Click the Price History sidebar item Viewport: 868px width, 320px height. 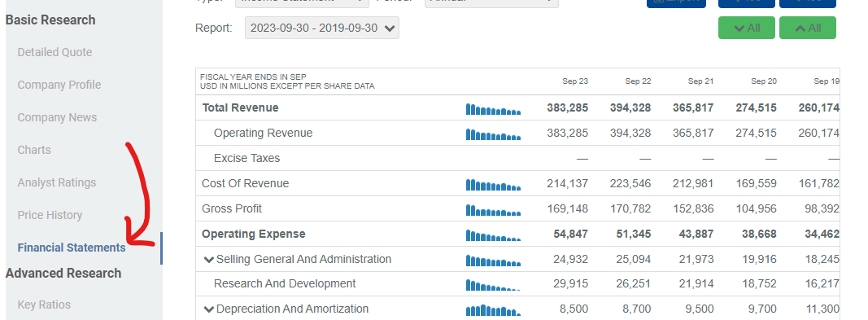click(x=50, y=215)
